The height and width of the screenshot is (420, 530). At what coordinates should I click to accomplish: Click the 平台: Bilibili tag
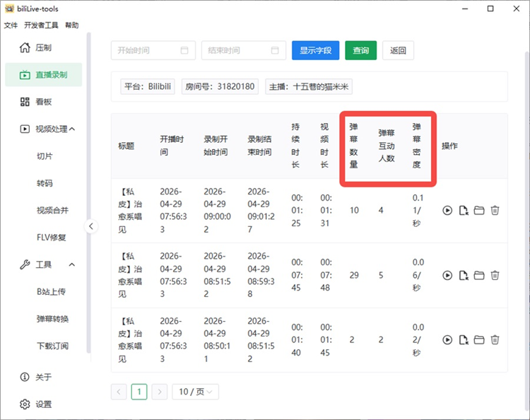pos(148,86)
